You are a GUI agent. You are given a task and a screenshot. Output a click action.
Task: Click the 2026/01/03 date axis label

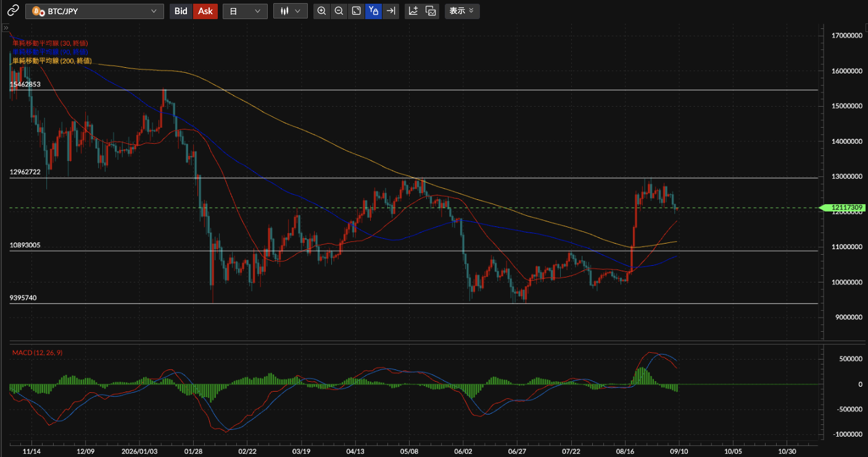tap(139, 451)
